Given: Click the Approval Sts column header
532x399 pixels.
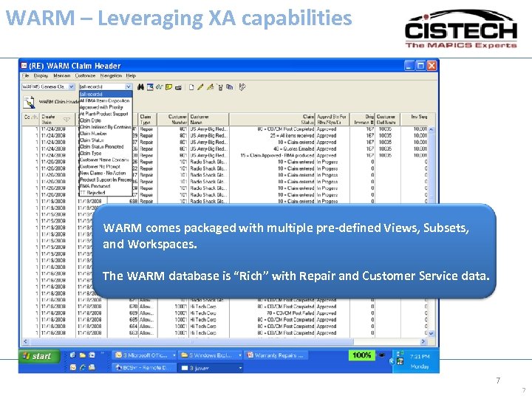Looking at the screenshot, I should pos(332,120).
